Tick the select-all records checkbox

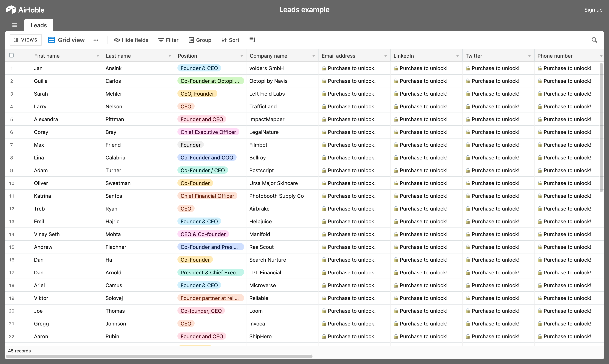11,55
